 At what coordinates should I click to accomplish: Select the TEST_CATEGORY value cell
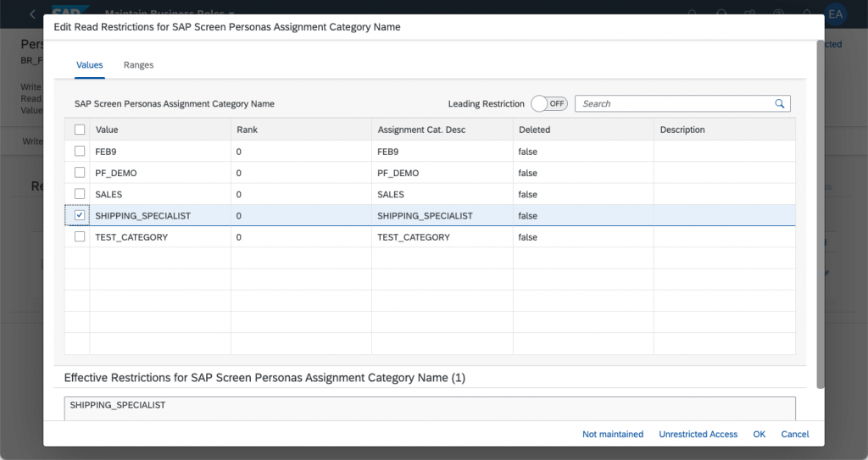click(160, 237)
